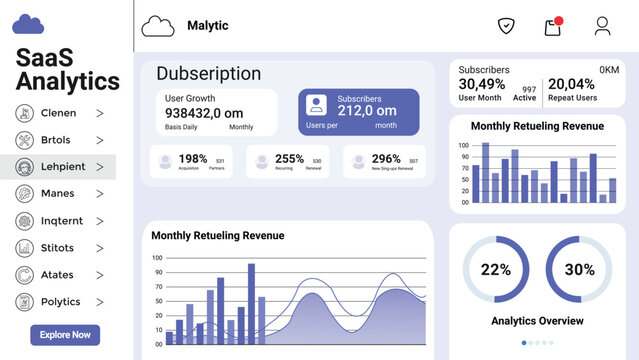
Task: Click the User Growth 938432,0 om card
Action: (216, 113)
